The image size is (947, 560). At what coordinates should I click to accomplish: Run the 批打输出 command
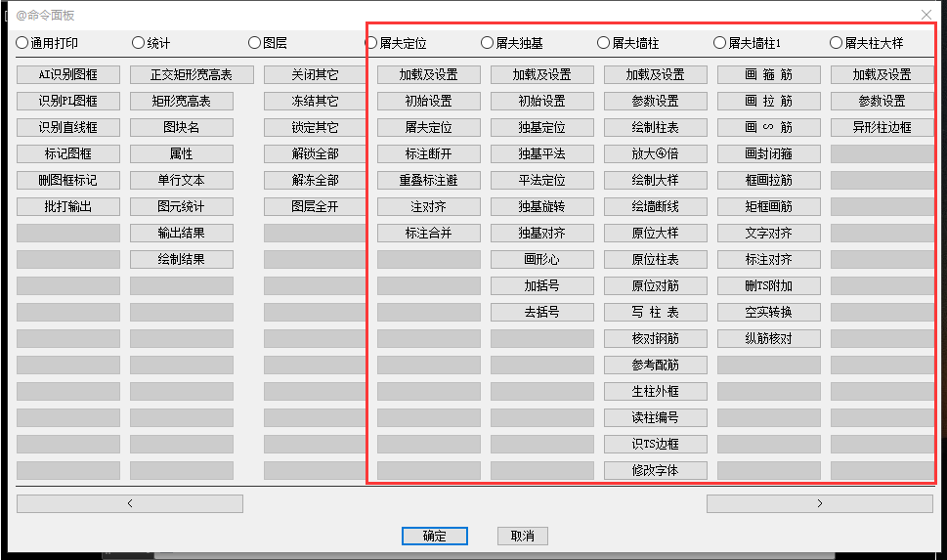[68, 207]
